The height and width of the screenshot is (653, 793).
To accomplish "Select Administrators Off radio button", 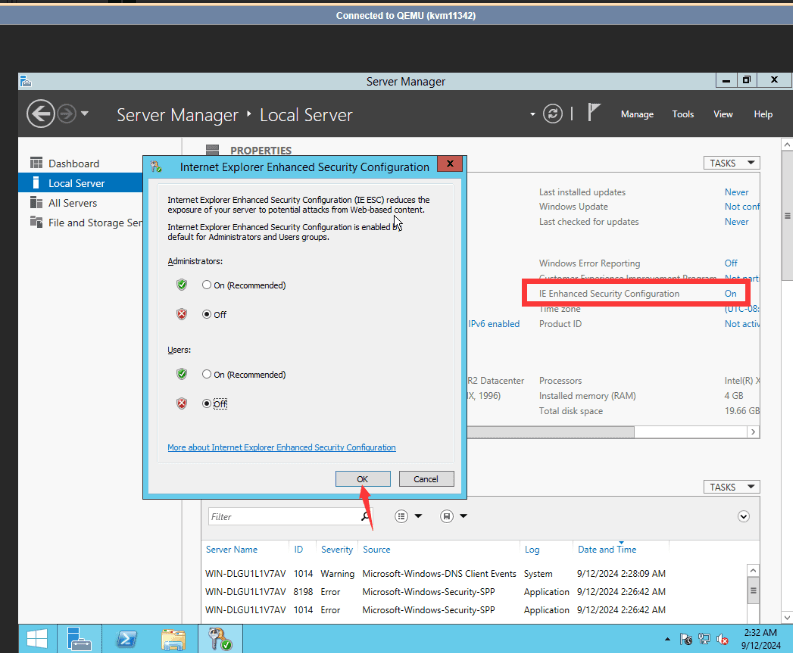I will click(x=206, y=314).
